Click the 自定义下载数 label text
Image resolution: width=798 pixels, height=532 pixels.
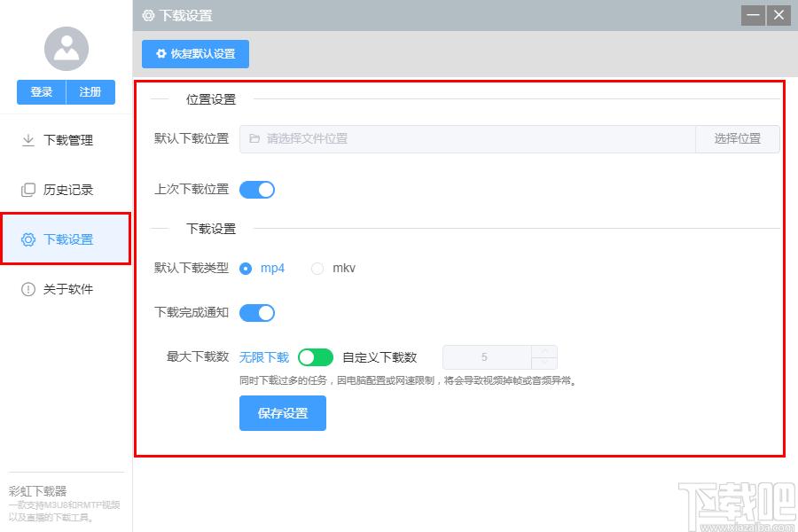379,357
